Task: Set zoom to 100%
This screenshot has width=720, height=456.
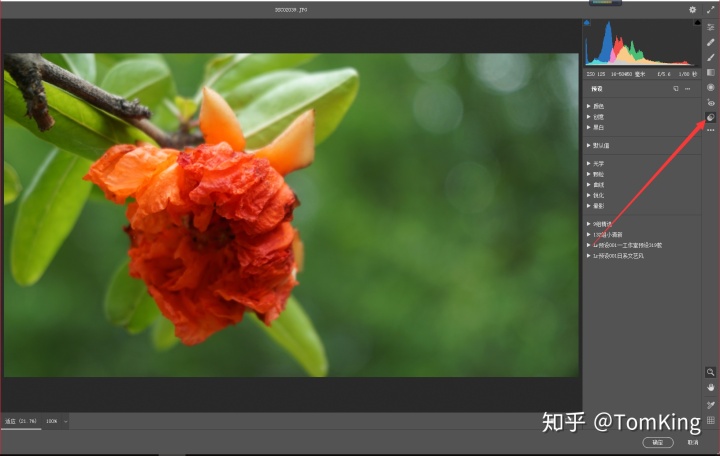Action: (x=51, y=421)
